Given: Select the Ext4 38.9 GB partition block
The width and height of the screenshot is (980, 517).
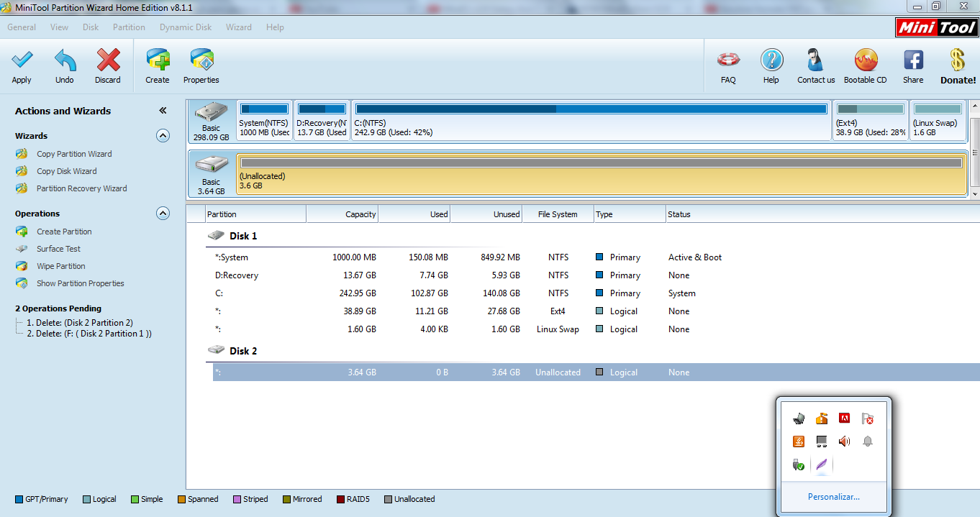Looking at the screenshot, I should (870, 120).
